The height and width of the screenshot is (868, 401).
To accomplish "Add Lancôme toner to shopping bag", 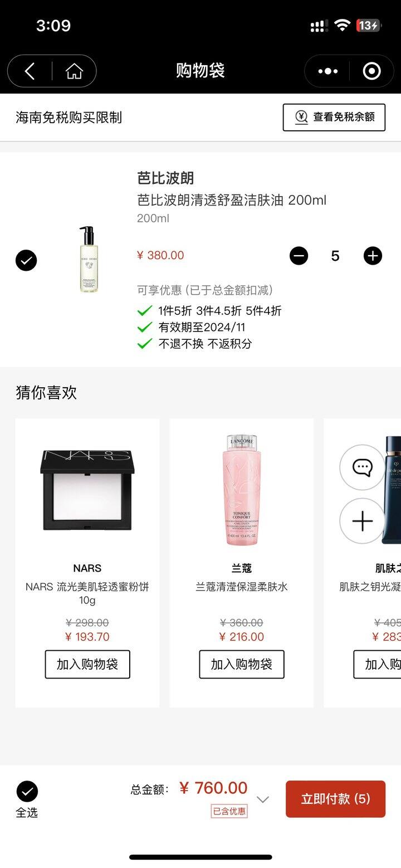I will (x=242, y=664).
